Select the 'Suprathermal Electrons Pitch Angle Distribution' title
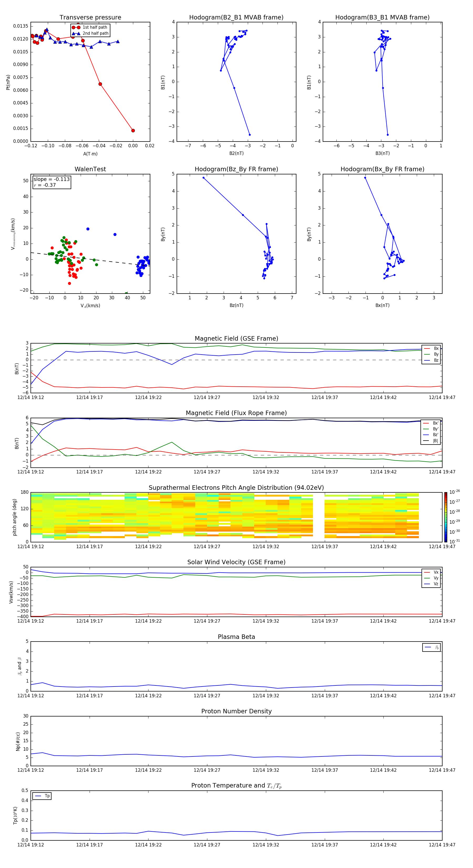The width and height of the screenshot is (473, 868). tap(236, 488)
